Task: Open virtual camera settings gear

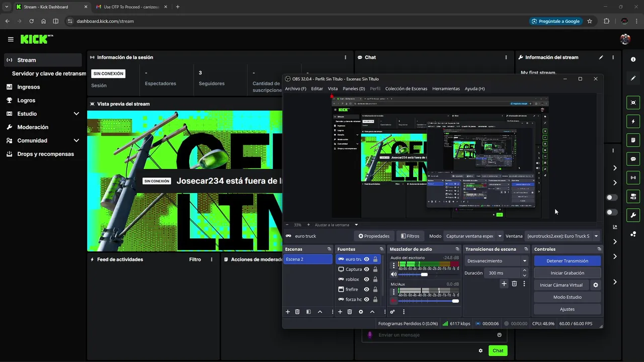Action: (596, 285)
